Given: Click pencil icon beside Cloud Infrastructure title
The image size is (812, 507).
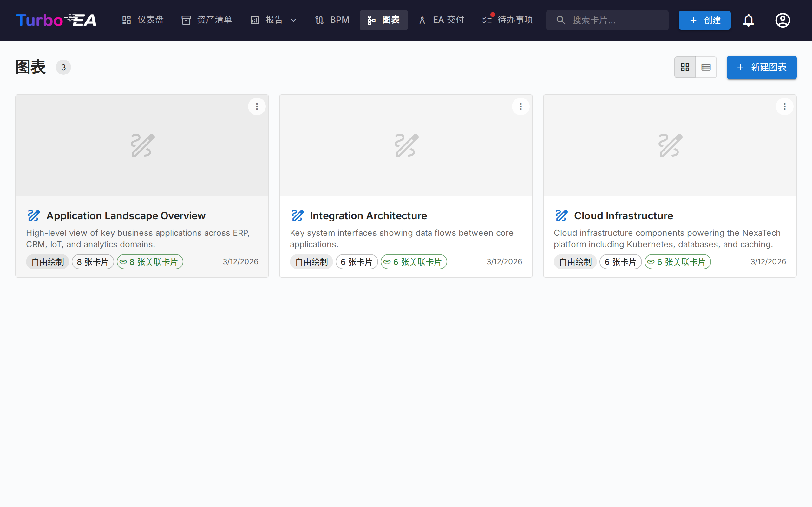Looking at the screenshot, I should pyautogui.click(x=561, y=215).
